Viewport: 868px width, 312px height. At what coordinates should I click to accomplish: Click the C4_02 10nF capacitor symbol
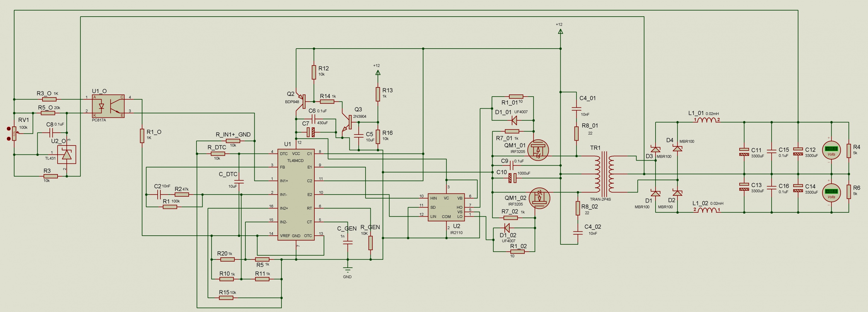click(x=578, y=233)
